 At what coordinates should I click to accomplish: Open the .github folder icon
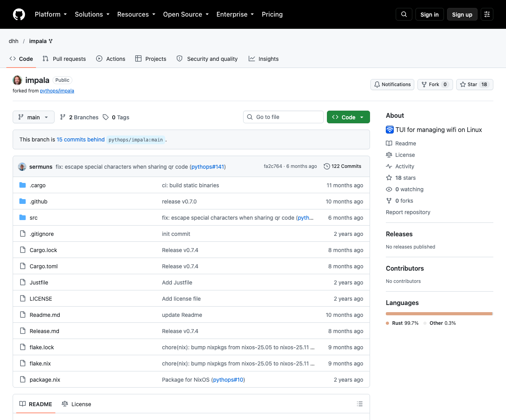[x=23, y=202]
